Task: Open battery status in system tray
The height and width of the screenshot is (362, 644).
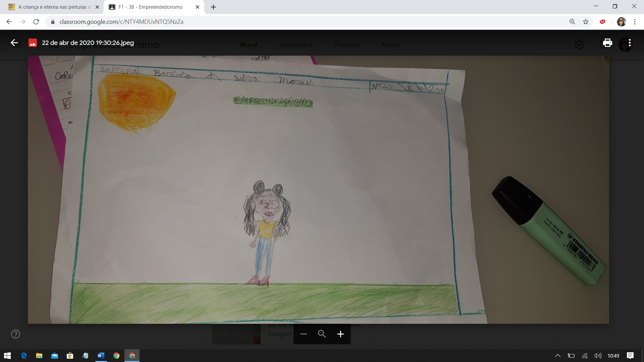Action: pyautogui.click(x=571, y=356)
